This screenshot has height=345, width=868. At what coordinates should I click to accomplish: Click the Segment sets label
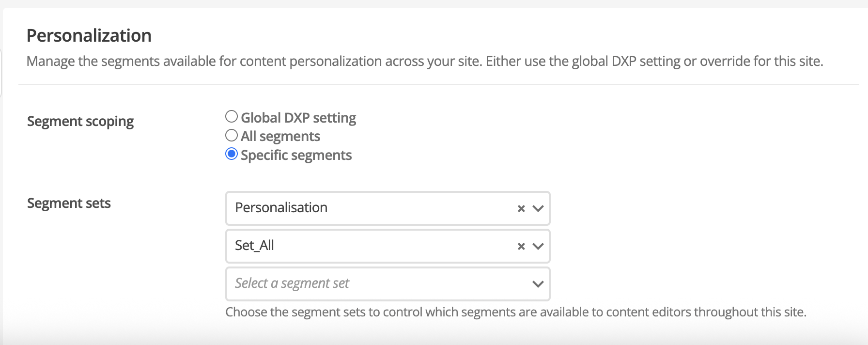click(x=69, y=203)
